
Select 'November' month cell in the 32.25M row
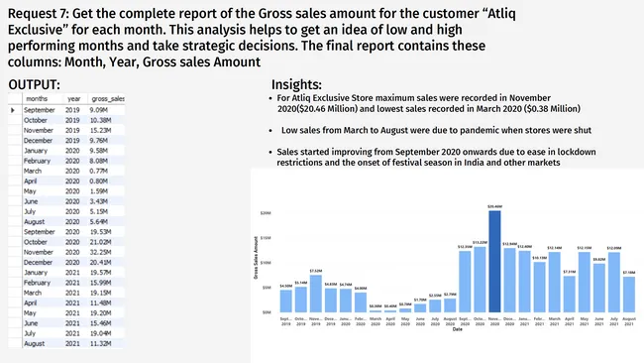pos(39,252)
